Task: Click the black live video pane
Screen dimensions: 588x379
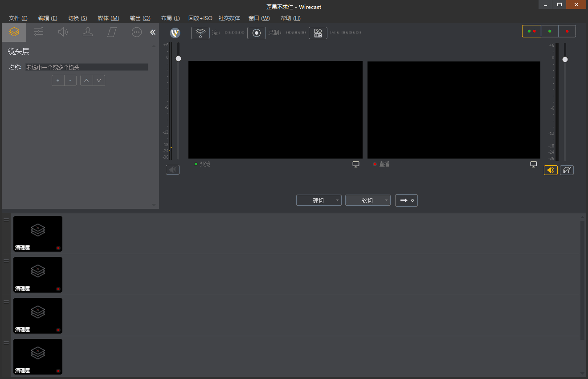Action: 454,110
